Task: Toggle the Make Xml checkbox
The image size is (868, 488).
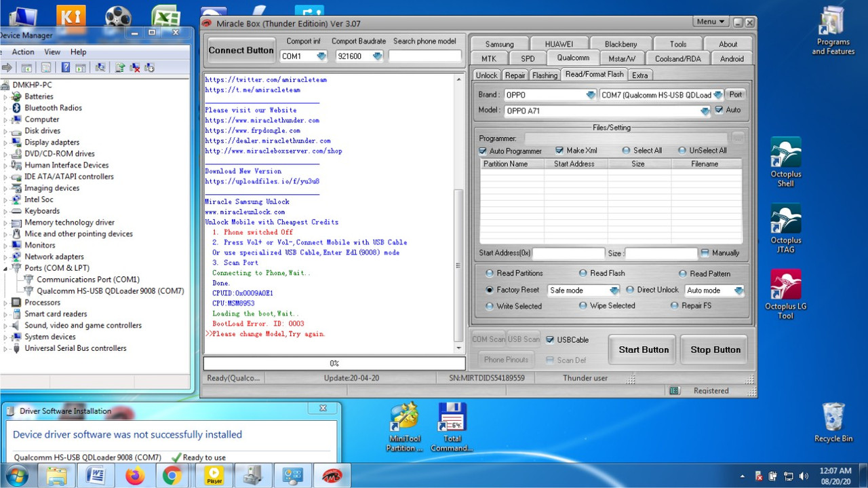Action: (x=559, y=151)
